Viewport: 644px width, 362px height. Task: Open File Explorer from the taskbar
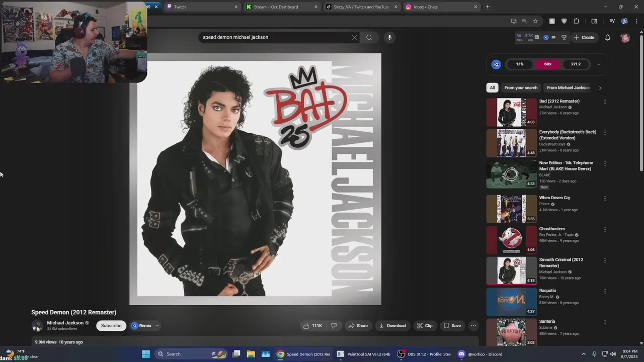click(251, 354)
